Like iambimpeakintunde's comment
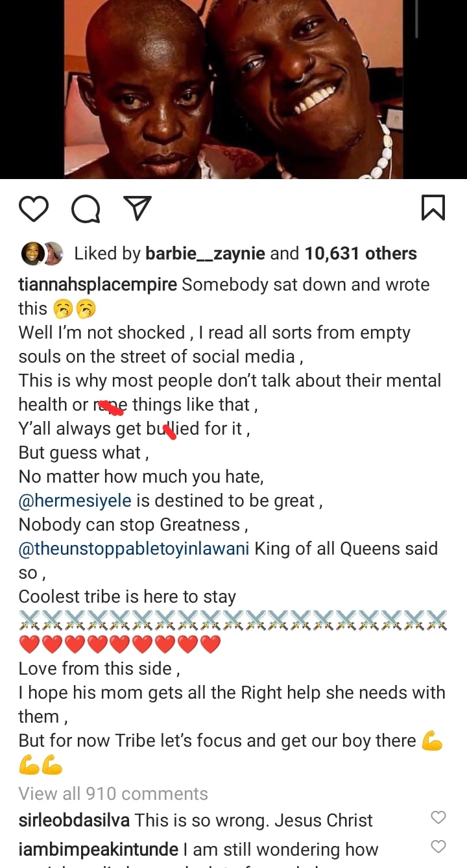Screen dimensions: 467x868 (438, 846)
